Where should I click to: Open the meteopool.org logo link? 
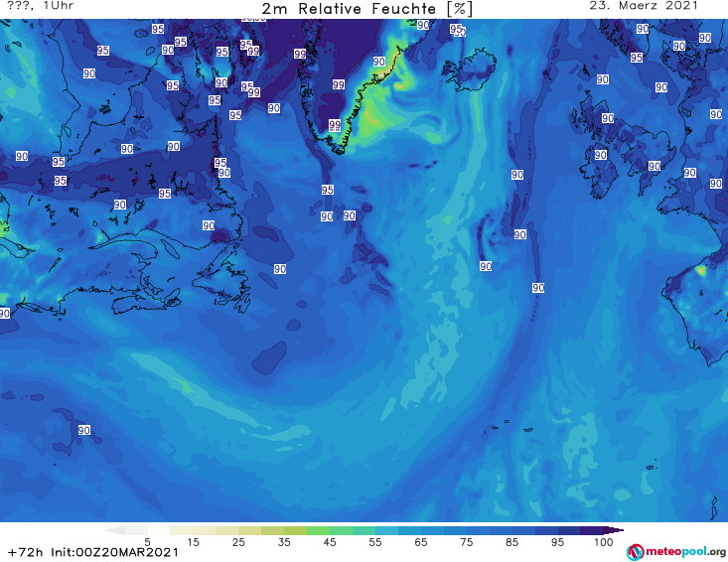coord(676,552)
